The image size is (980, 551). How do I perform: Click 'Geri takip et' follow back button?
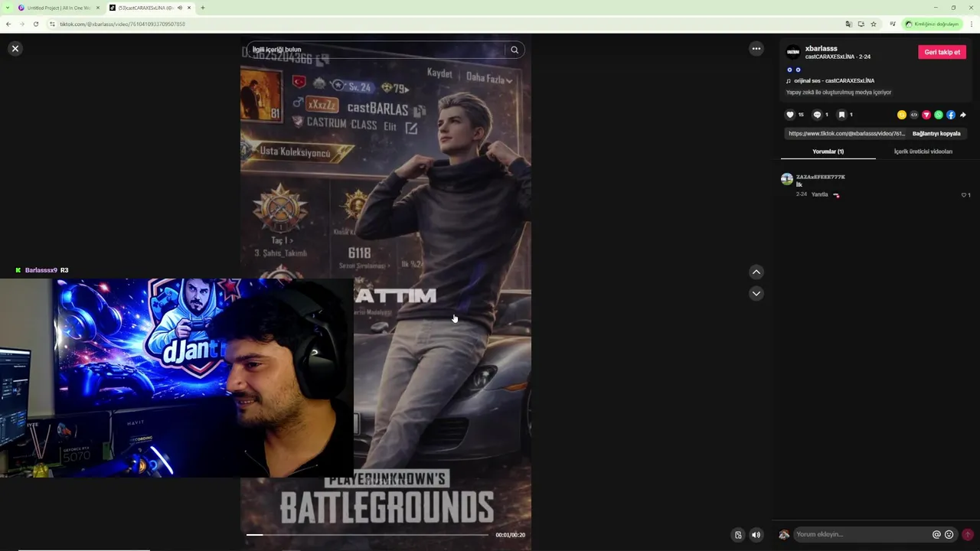tap(942, 52)
